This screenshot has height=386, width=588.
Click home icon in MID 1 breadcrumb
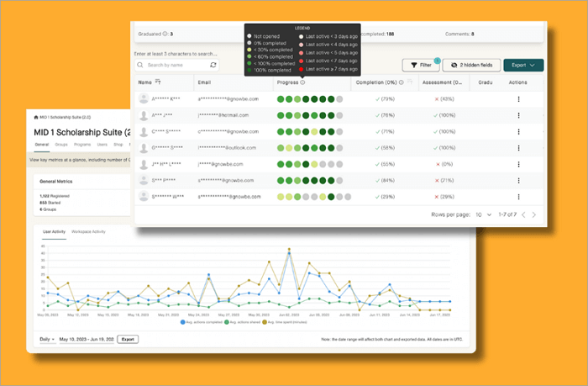coord(36,117)
